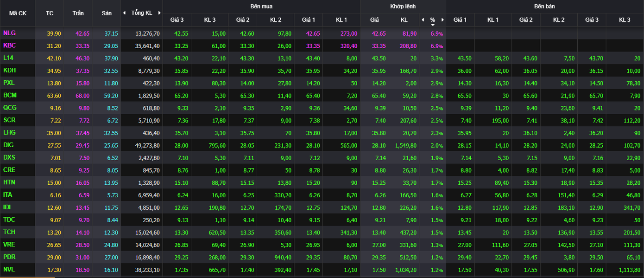Click the Trần column header
This screenshot has width=644, height=278.
point(78,13)
